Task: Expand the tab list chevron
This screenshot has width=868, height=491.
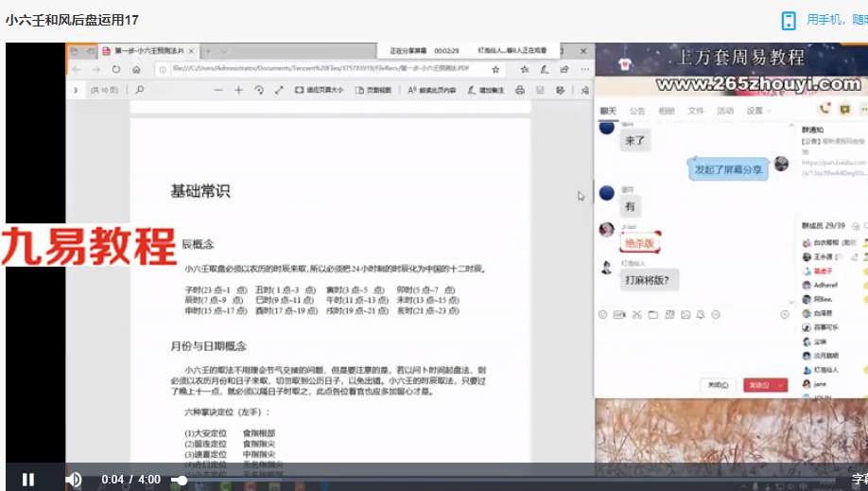Action: click(x=224, y=51)
